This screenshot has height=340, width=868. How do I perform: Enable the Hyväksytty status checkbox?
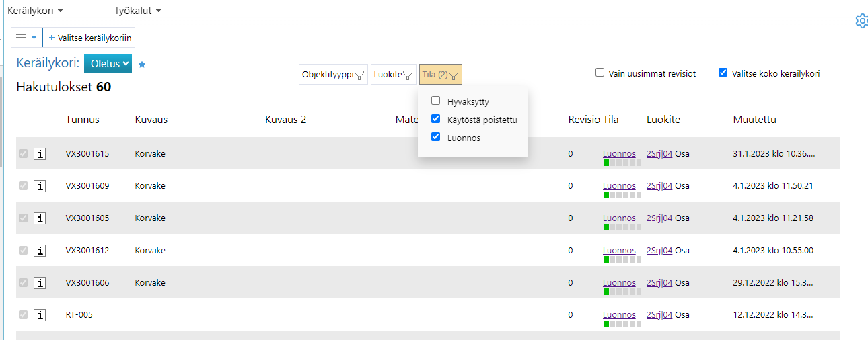[436, 101]
